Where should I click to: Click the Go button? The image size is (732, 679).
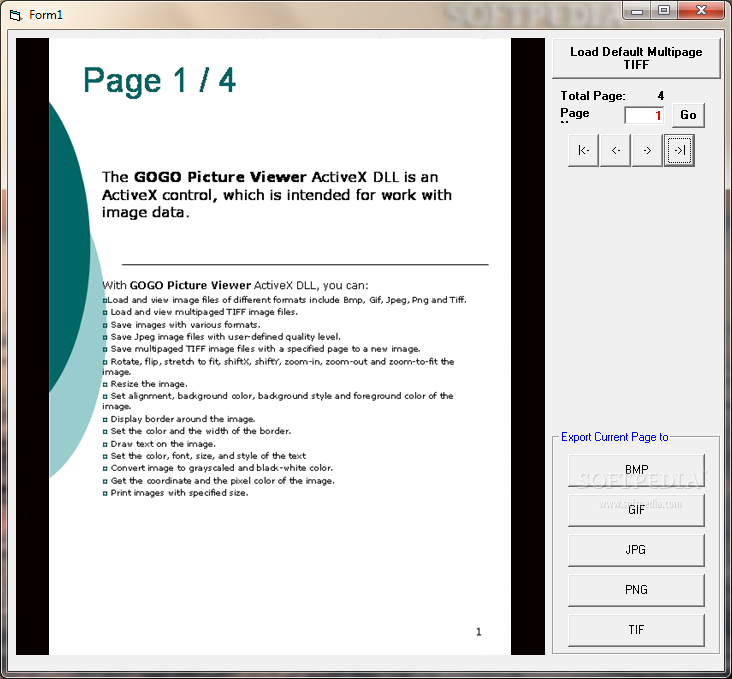coord(688,115)
